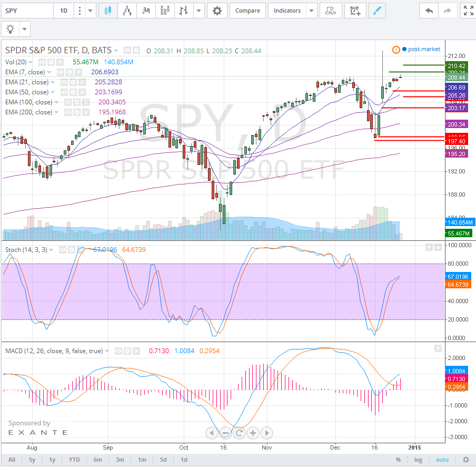
Task: Enter fullscreen mode
Action: pos(468,11)
